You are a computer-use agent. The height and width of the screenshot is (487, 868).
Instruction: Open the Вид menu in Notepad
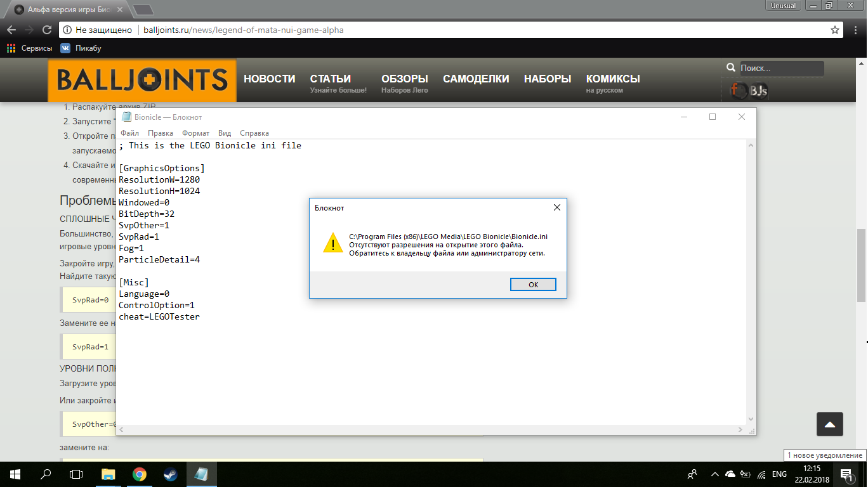click(225, 133)
